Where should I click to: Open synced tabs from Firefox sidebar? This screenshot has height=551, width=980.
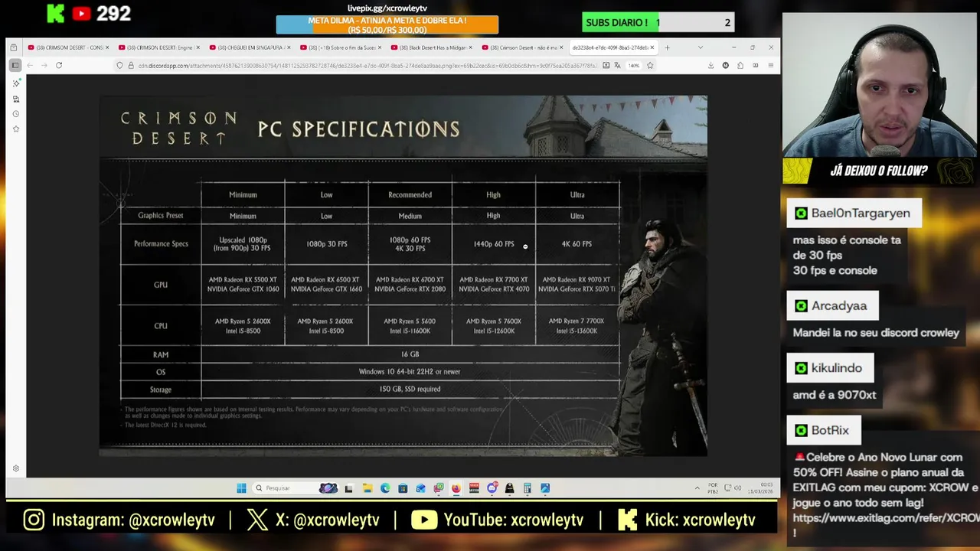[x=16, y=98]
